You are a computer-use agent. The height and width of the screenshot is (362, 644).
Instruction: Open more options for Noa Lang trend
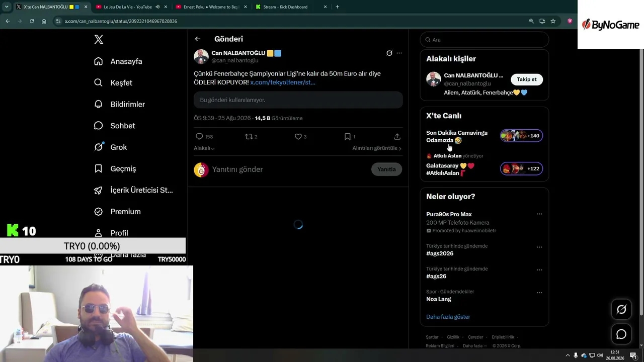[x=539, y=293]
